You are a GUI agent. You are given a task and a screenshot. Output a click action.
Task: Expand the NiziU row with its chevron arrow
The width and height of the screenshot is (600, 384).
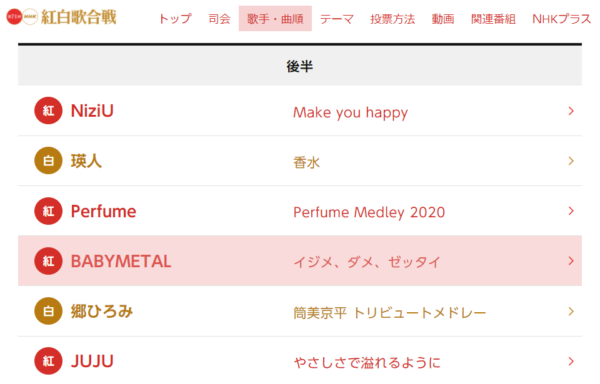571,111
